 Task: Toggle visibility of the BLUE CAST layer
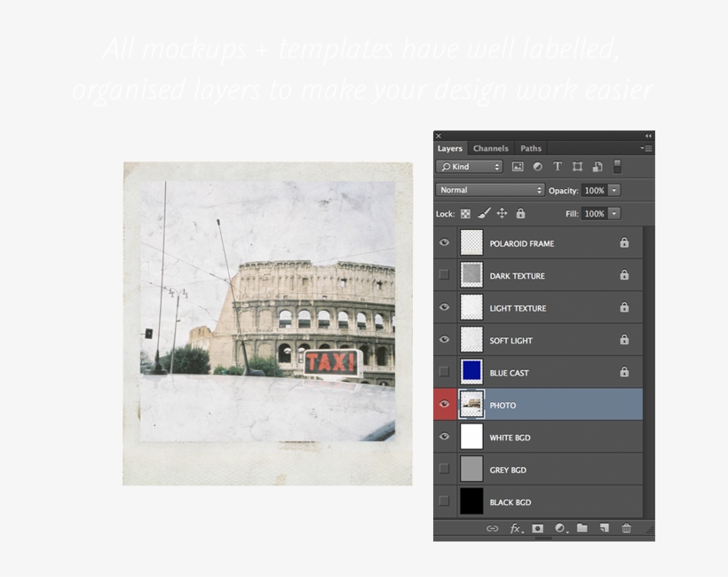[x=446, y=373]
